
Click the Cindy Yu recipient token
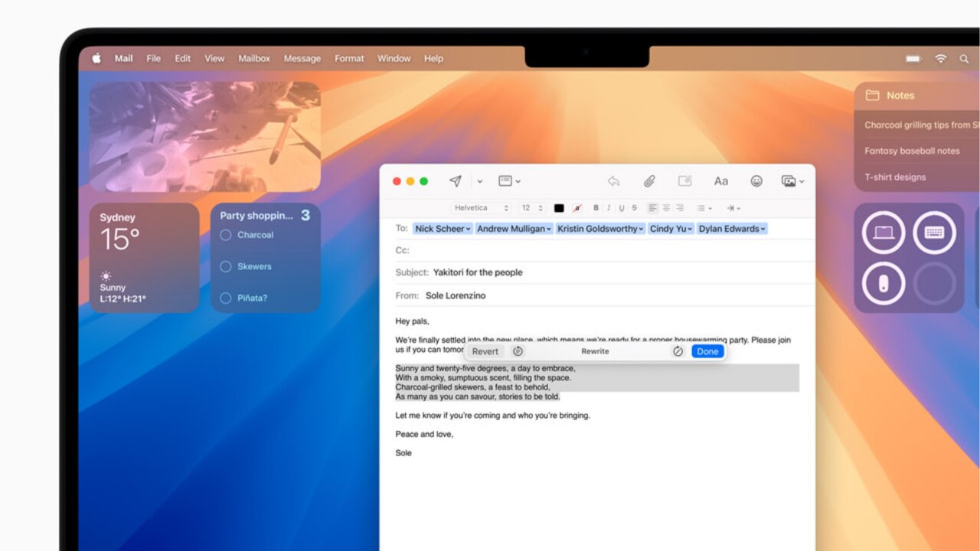click(x=671, y=229)
